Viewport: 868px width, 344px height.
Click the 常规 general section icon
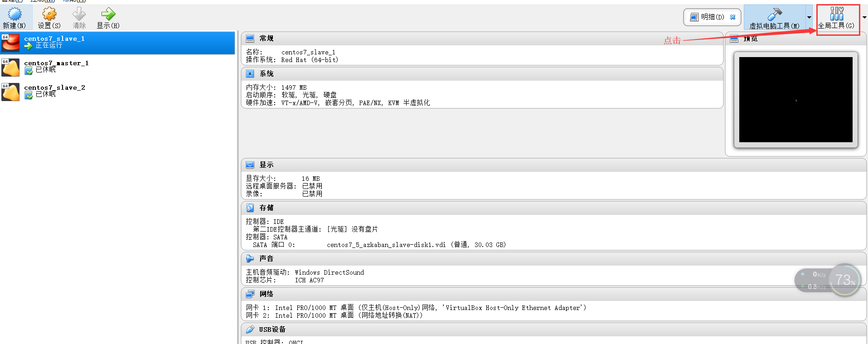pos(250,39)
